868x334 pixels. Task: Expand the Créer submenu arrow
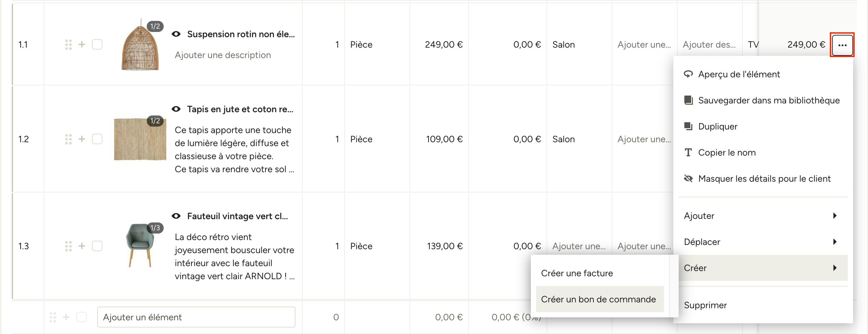[835, 268]
